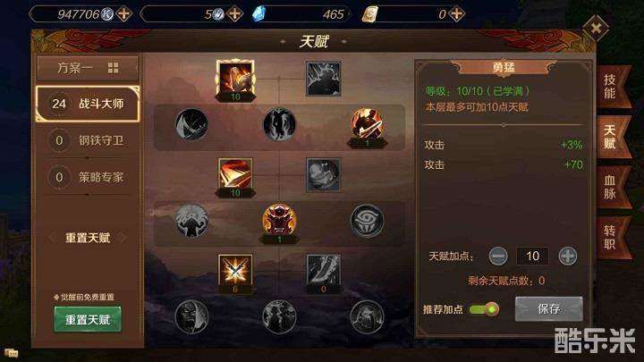Click the 保存 save button
The width and height of the screenshot is (644, 362).
click(548, 309)
